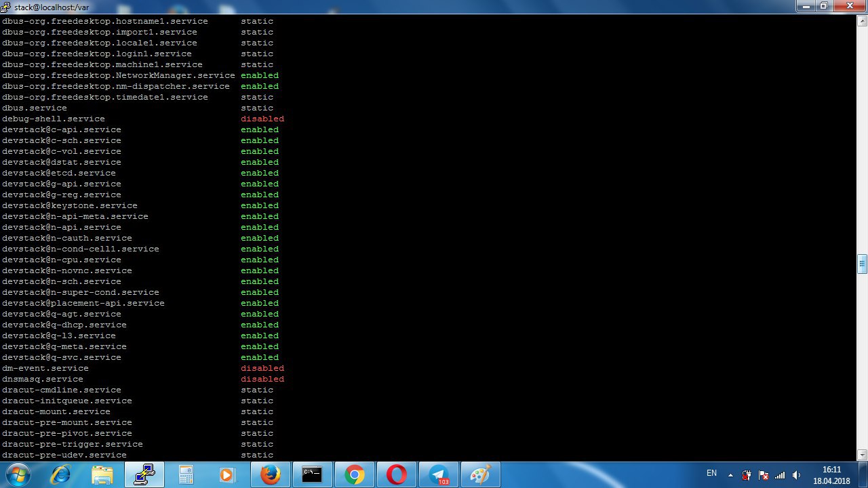Minimize the PuTTY window
This screenshot has width=868, height=488.
point(806,5)
